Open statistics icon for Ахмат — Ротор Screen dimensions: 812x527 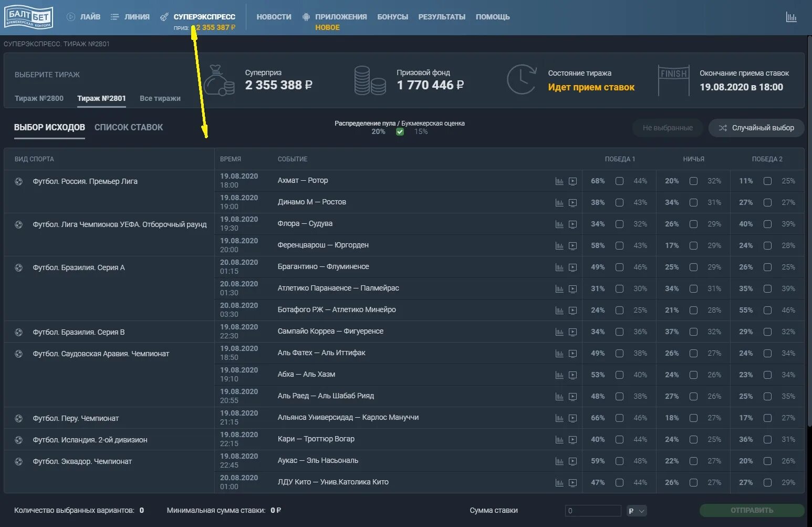click(x=559, y=181)
